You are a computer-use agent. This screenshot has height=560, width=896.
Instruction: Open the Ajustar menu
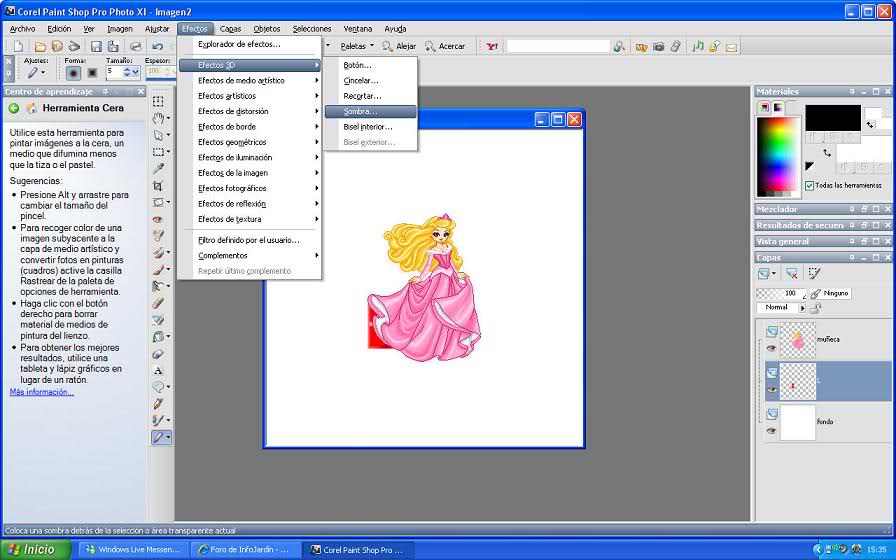(157, 29)
